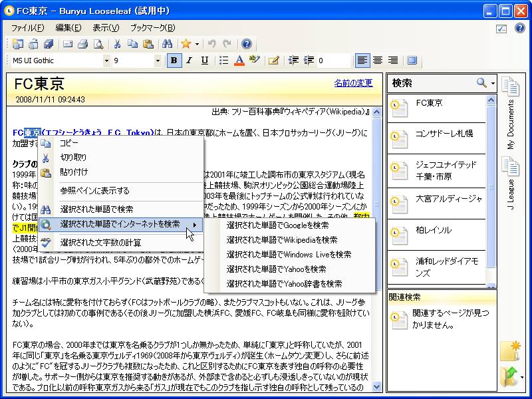Select 選択された単語でYahooを検索
The width and height of the screenshot is (532, 399).
290,269
